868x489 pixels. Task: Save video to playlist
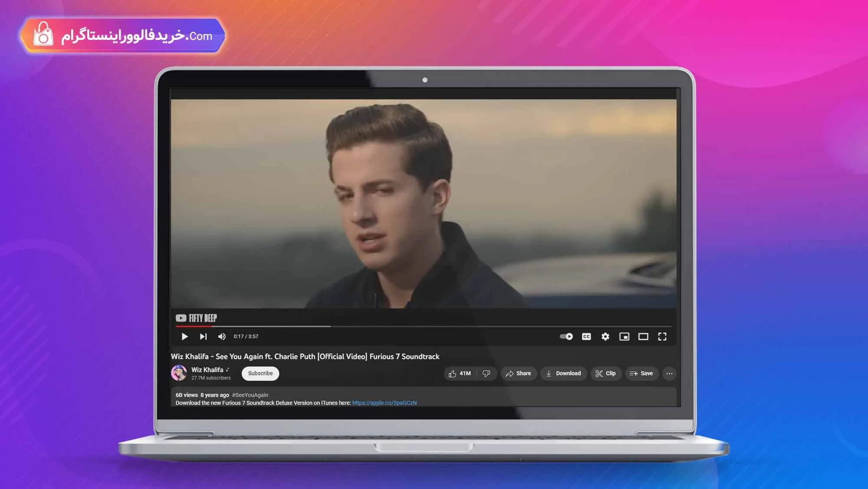coord(641,374)
